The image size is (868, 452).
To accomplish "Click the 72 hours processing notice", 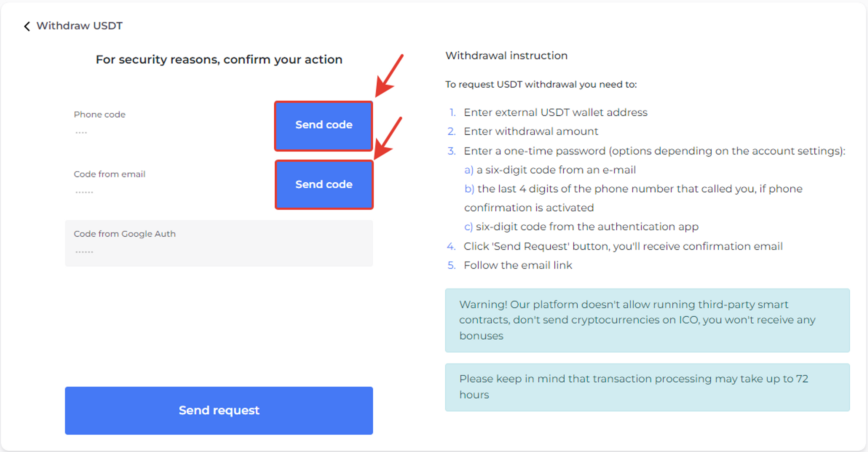I will point(647,387).
